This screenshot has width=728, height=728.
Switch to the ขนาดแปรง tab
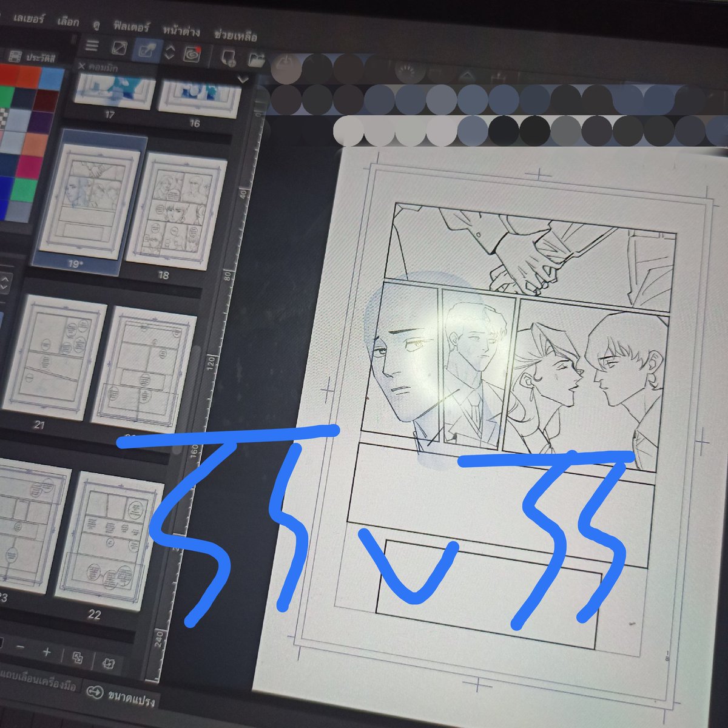pyautogui.click(x=131, y=699)
